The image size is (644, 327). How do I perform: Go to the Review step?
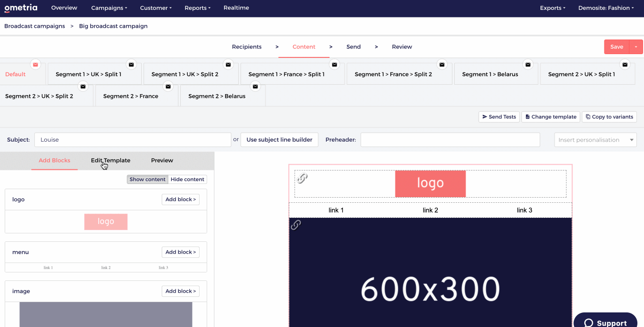tap(402, 47)
